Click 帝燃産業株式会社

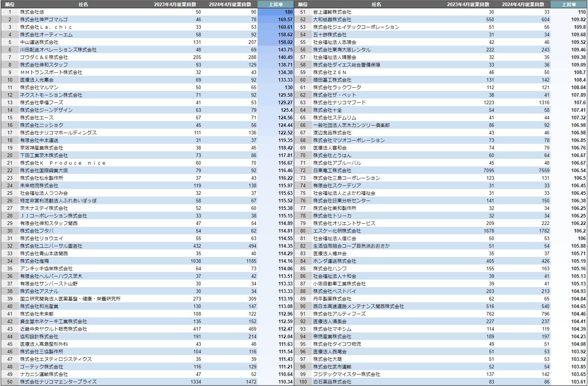pyautogui.click(x=332, y=336)
